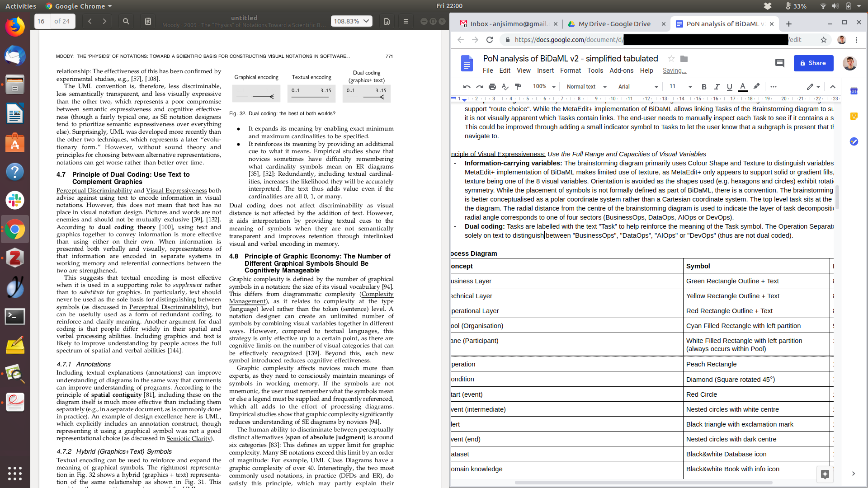Viewport: 868px width, 488px height.
Task: Click the spell check icon in Docs toolbar
Action: 505,87
